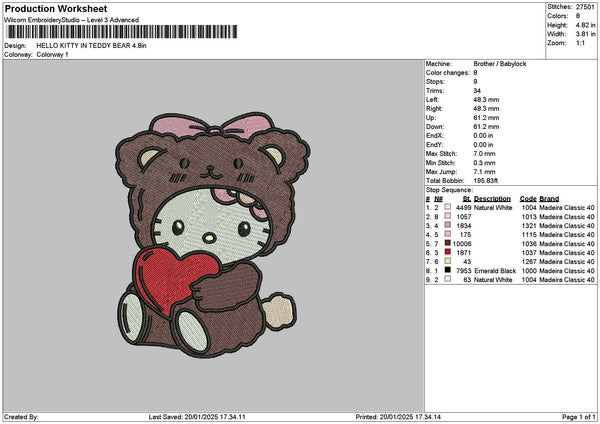Click the Printed timestamp 20/01/2025 17.34.14
The height and width of the screenshot is (424, 600).
(409, 417)
